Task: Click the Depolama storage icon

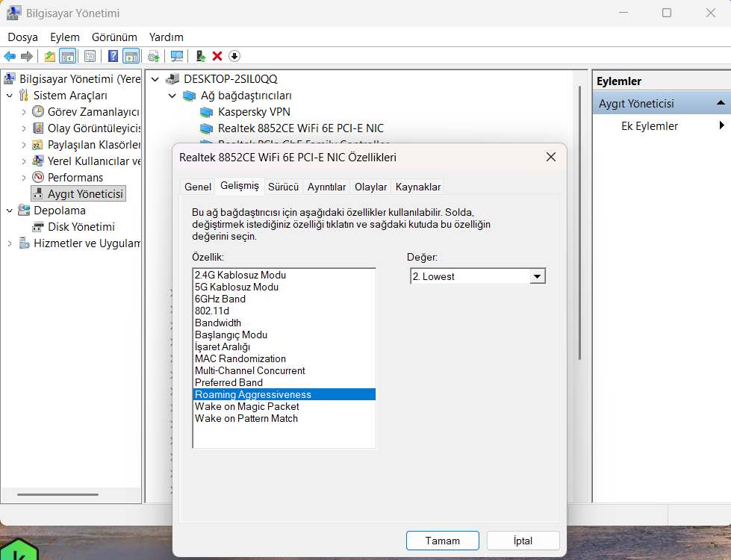Action: 24,211
